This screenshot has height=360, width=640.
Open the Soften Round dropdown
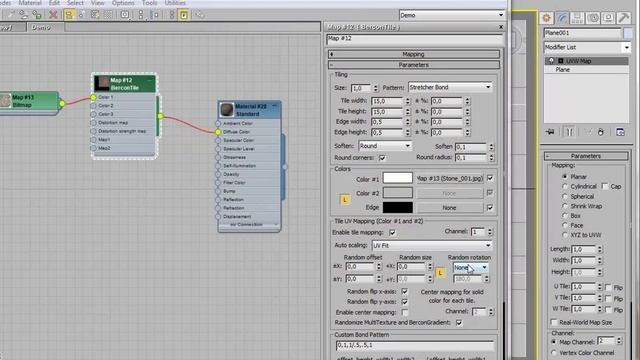pos(384,146)
